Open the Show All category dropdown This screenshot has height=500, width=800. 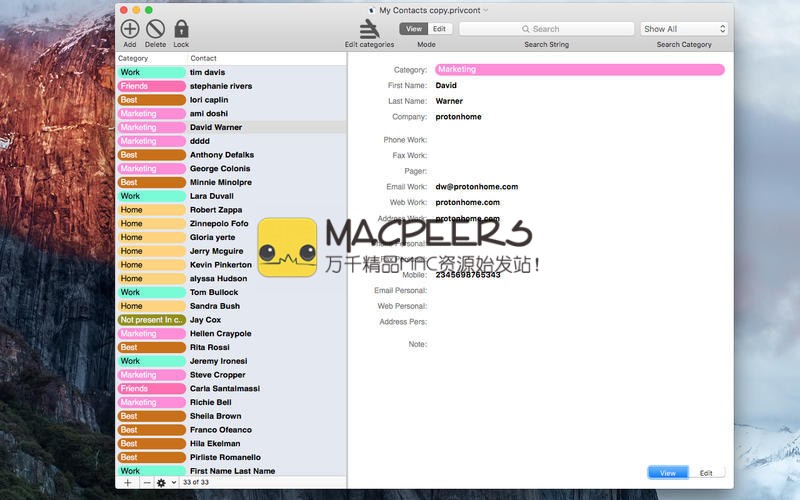tap(684, 29)
